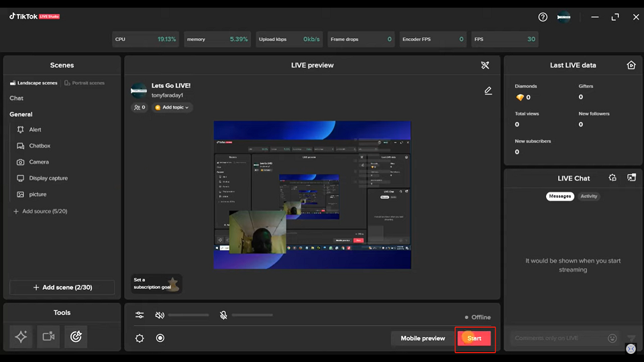Click the CPU 19.13% stat
Screen dimensions: 644x362
coord(146,40)
